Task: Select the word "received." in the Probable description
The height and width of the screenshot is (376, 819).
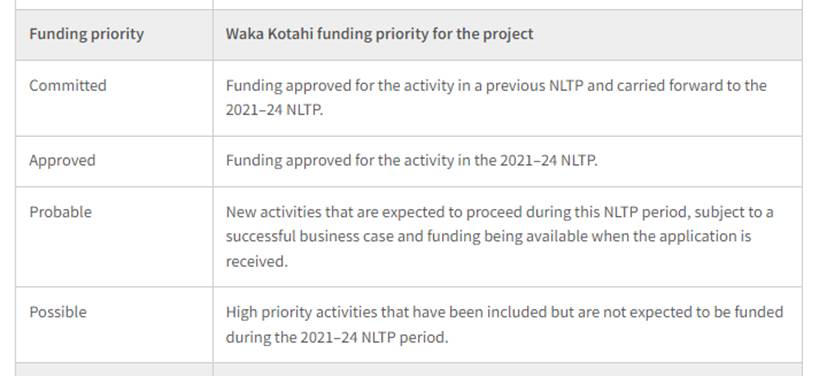Action: click(256, 261)
